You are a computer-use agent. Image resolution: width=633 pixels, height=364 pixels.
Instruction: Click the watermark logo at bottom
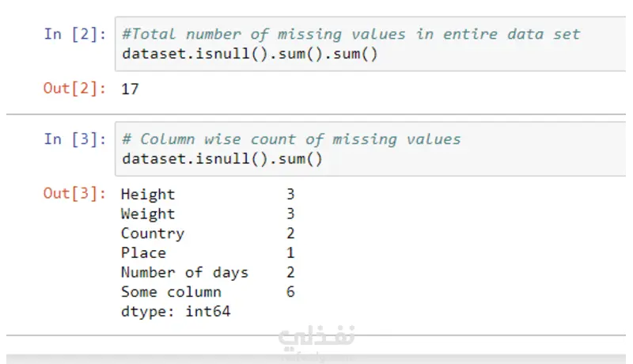coord(316,342)
